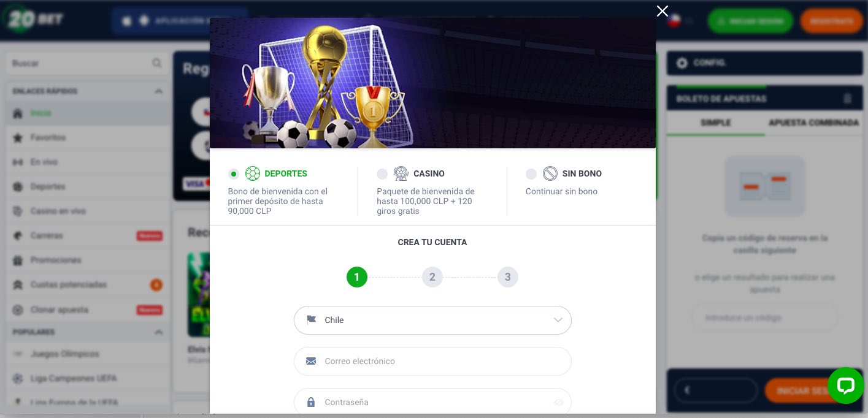Click the Regístrate button in header
The width and height of the screenshot is (868, 418).
point(831,21)
